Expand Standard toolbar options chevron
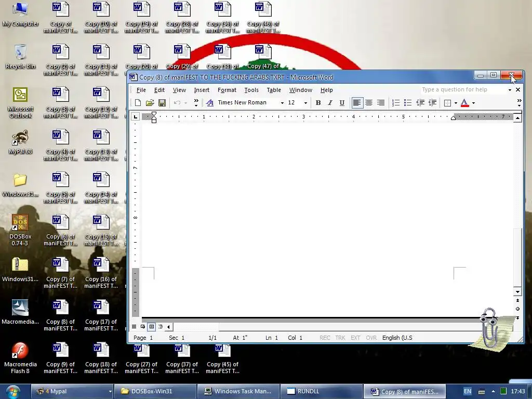The height and width of the screenshot is (399, 532). pyautogui.click(x=196, y=103)
